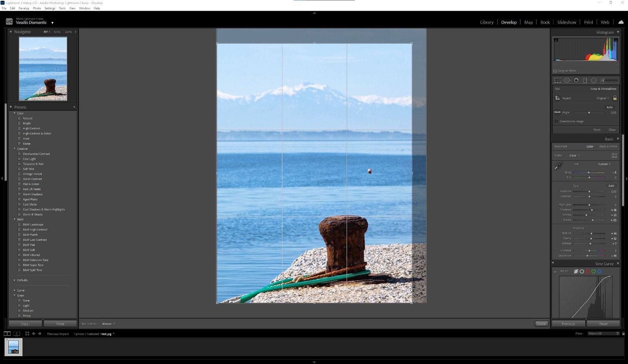Click the cloud sync status icon
Image resolution: width=628 pixels, height=364 pixels.
pyautogui.click(x=621, y=22)
